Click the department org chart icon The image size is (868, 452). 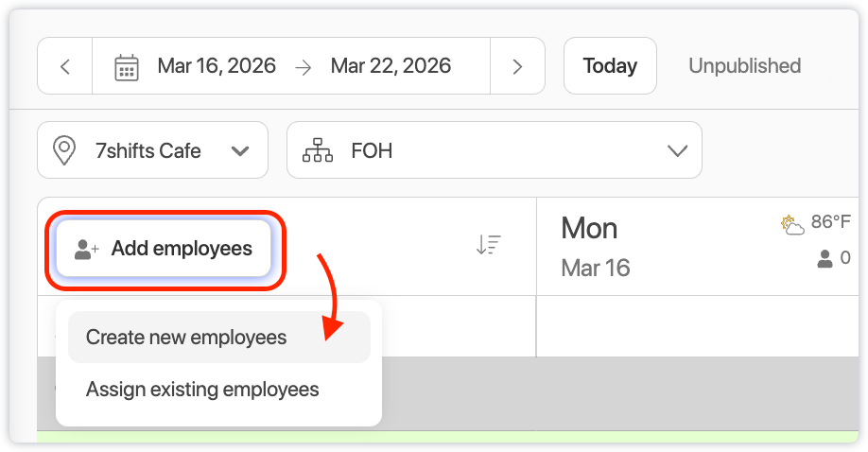click(x=318, y=150)
